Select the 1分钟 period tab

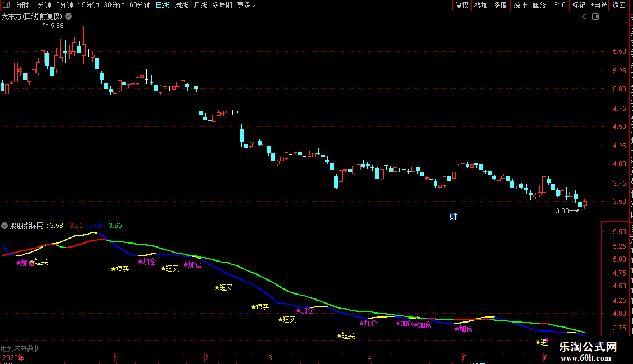tap(43, 5)
